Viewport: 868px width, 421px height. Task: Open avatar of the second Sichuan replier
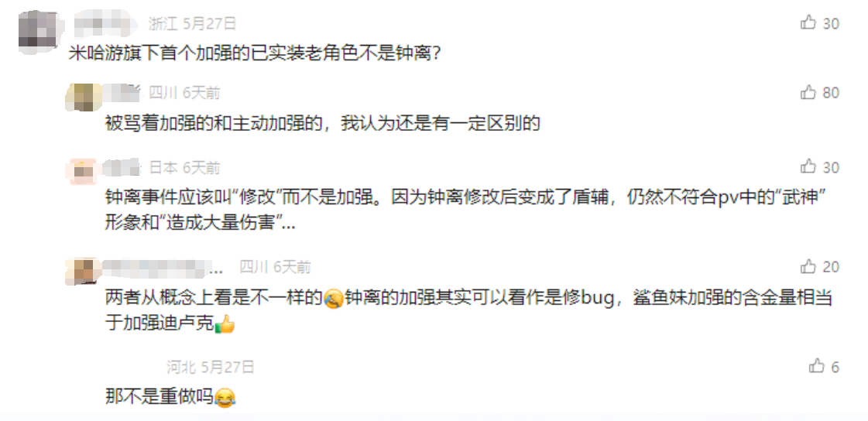click(83, 271)
